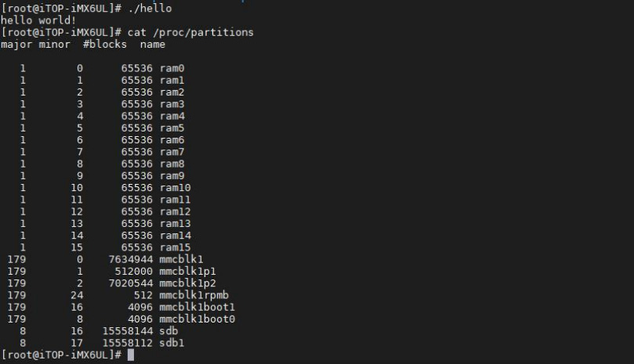Viewport: 634px width, 364px height.
Task: Click the mmcblk1p2 partition name
Action: pyautogui.click(x=187, y=283)
